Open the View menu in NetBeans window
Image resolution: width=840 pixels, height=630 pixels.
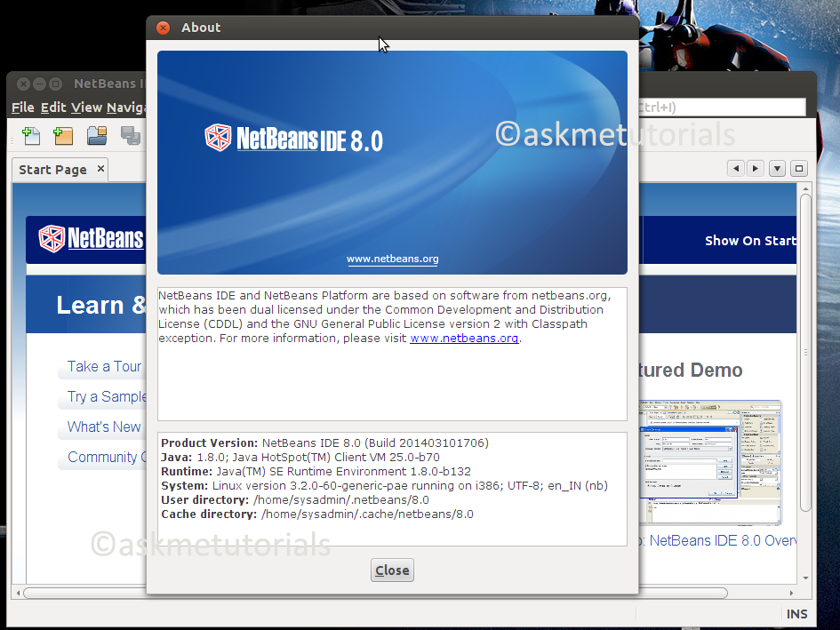pos(87,108)
